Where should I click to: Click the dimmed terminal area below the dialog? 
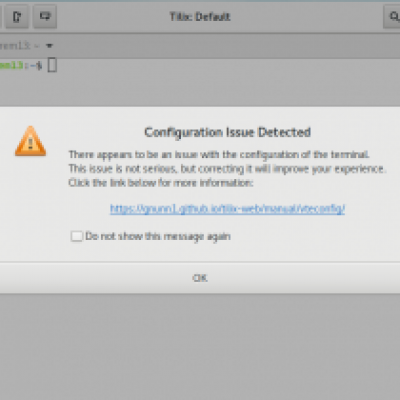tap(200, 347)
